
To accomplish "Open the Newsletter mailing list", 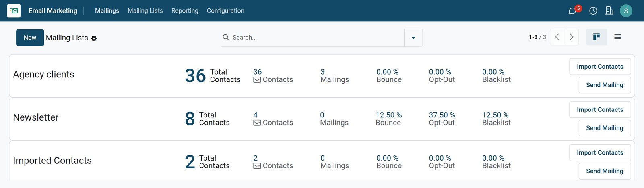I will pos(36,117).
